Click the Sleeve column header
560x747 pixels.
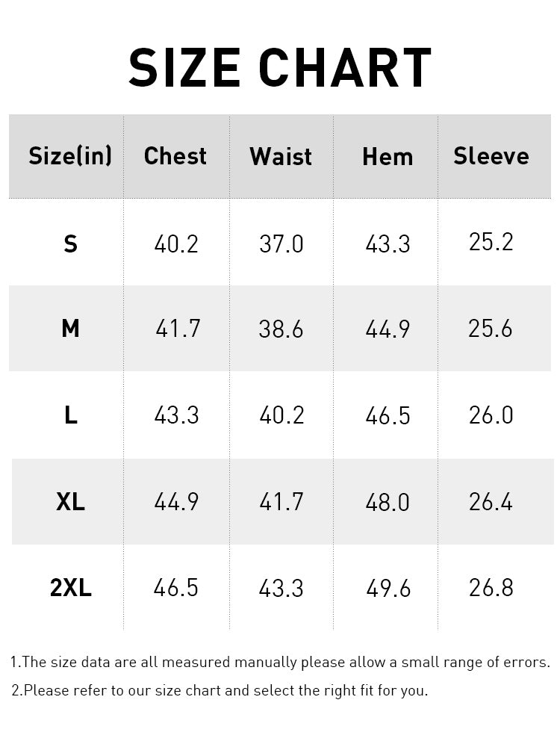coord(491,156)
